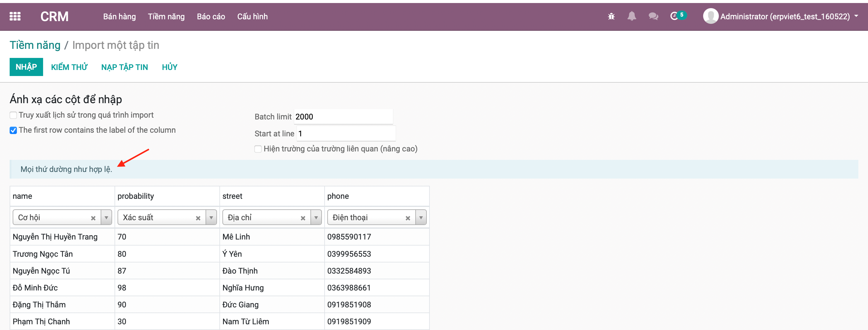Click the Ý Yên street cell
The width and height of the screenshot is (868, 330).
tap(272, 254)
